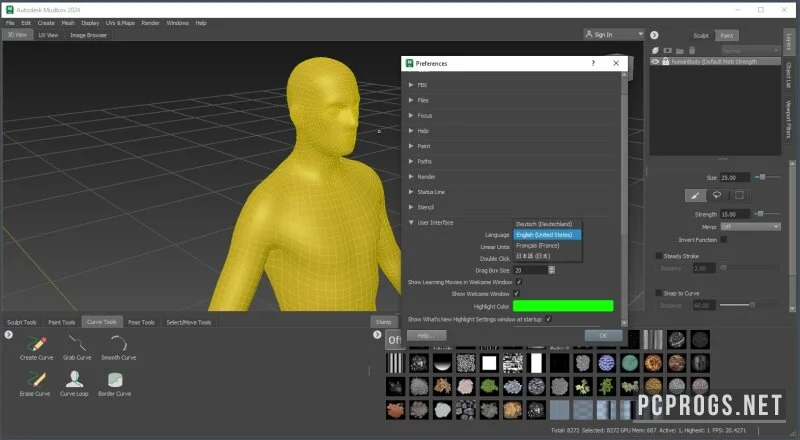
Task: Select the Create Curve tool
Action: point(36,348)
